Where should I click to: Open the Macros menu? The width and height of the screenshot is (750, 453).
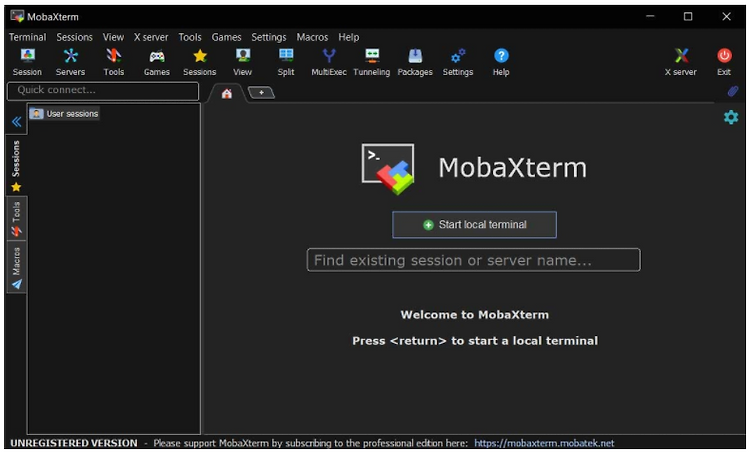point(312,37)
